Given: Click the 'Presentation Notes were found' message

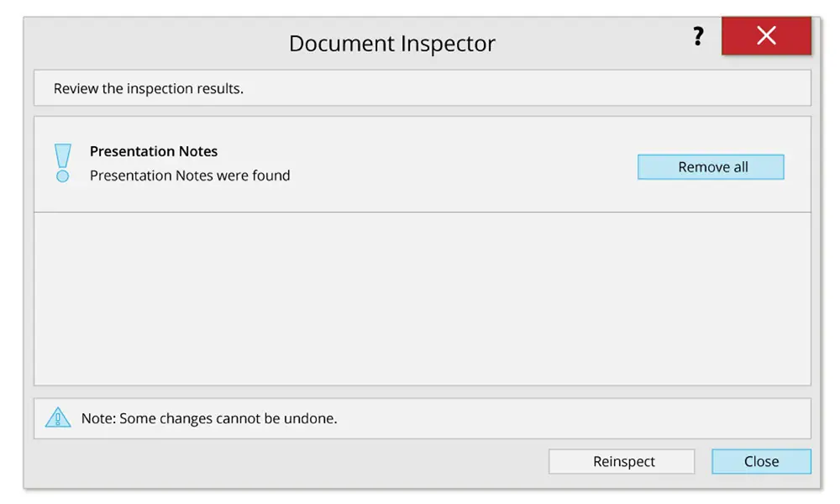Looking at the screenshot, I should (x=190, y=176).
